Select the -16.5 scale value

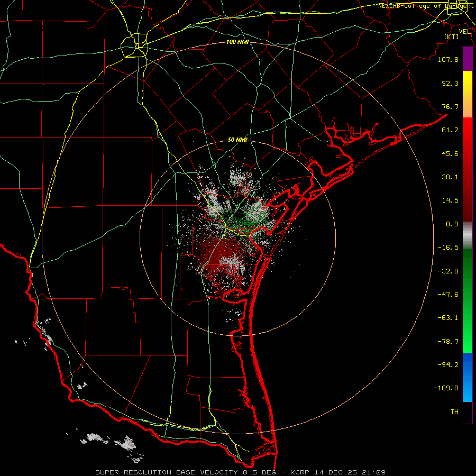point(448,248)
